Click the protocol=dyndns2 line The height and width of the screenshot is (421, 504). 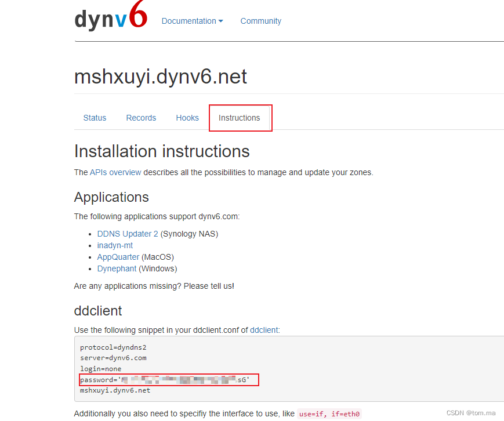pos(113,348)
